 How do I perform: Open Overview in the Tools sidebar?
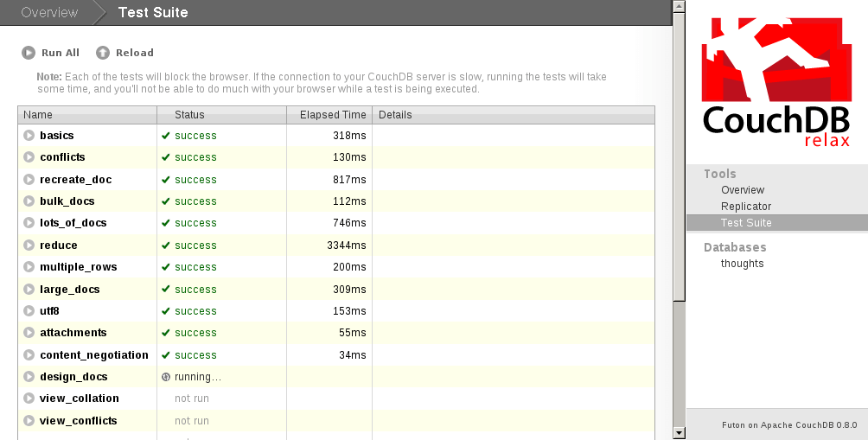743,190
